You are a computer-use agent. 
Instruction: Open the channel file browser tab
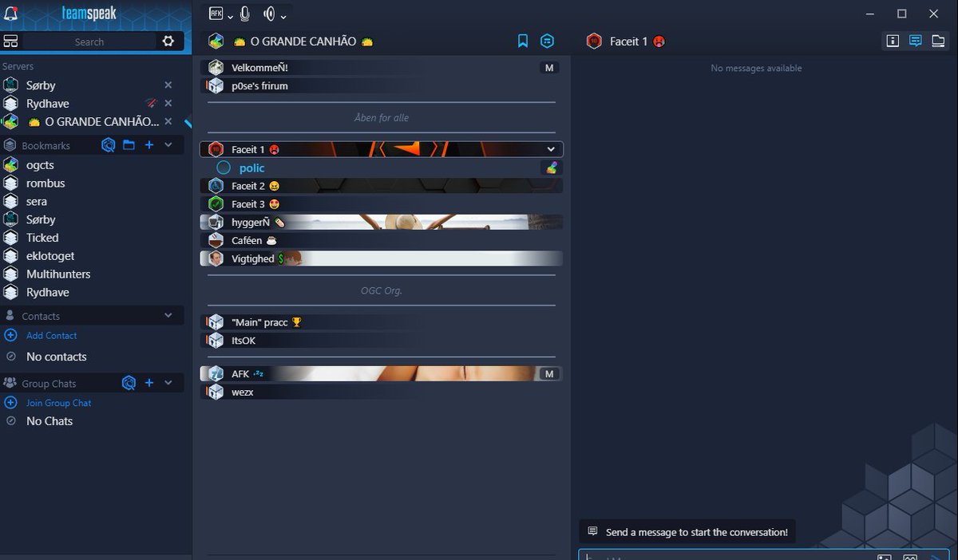click(938, 41)
